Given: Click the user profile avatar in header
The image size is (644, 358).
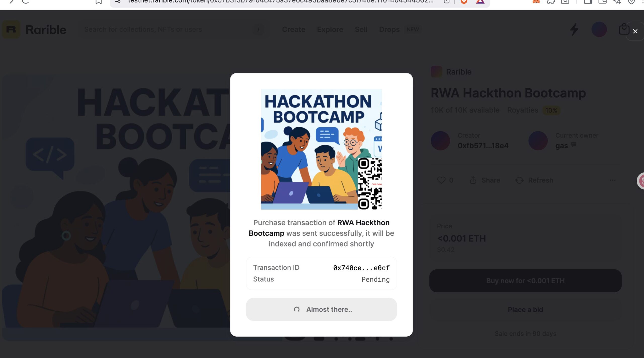Looking at the screenshot, I should click(x=599, y=29).
